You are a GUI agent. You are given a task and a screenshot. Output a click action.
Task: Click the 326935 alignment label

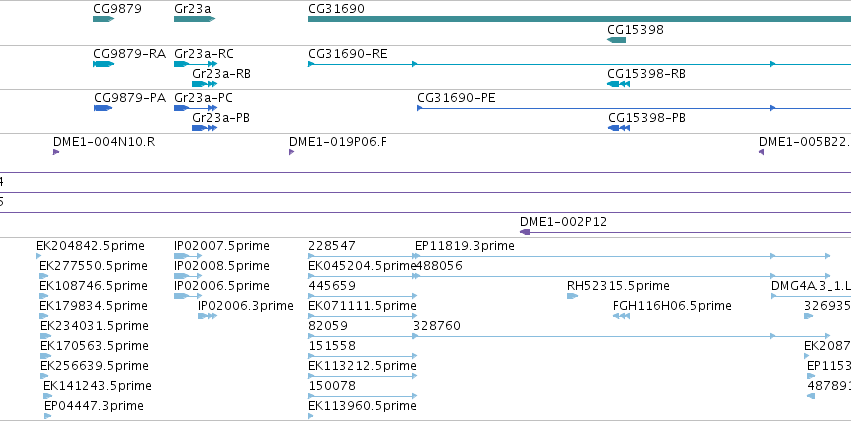tap(827, 306)
